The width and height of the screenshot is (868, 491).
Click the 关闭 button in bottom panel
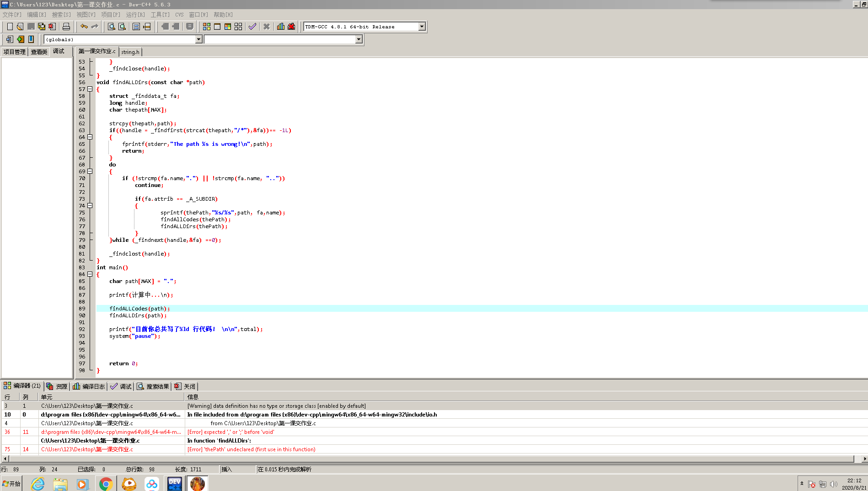(x=185, y=386)
